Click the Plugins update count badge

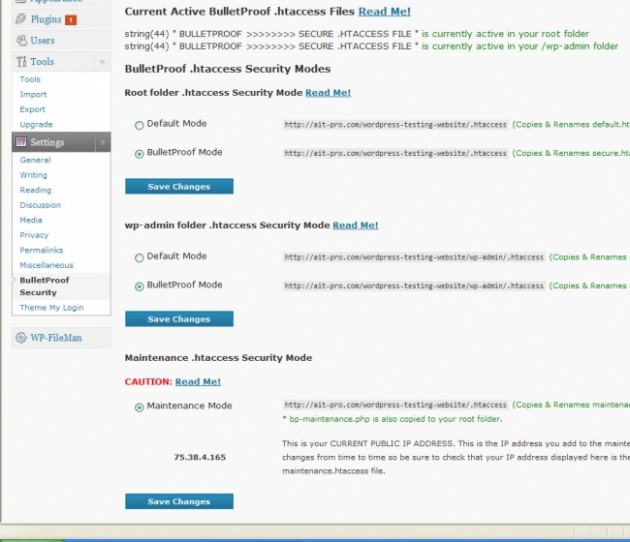tap(71, 20)
